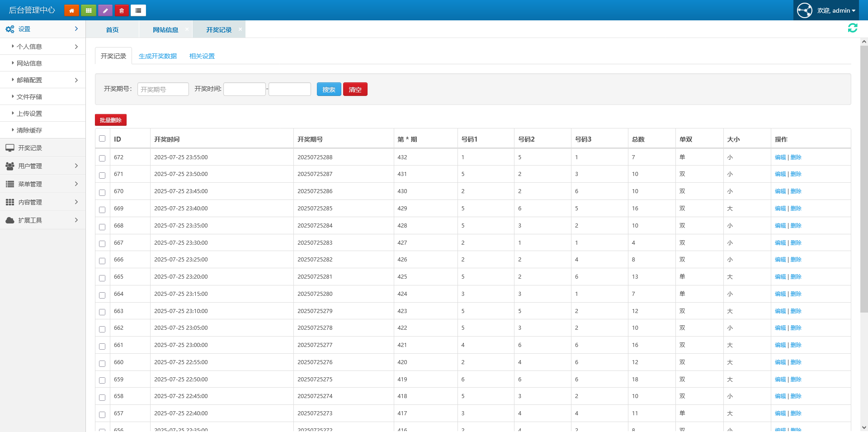Click the 设置 gears icon in sidebar

point(9,29)
